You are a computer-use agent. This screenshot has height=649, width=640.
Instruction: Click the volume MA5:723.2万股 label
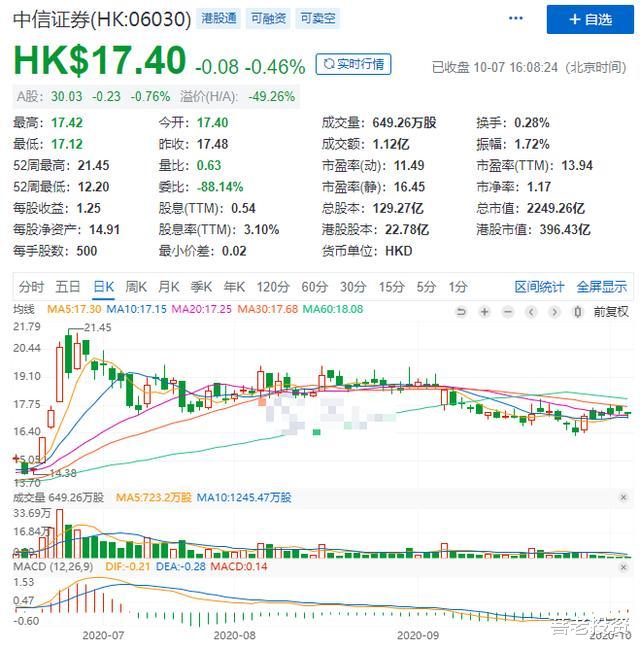pos(154,497)
